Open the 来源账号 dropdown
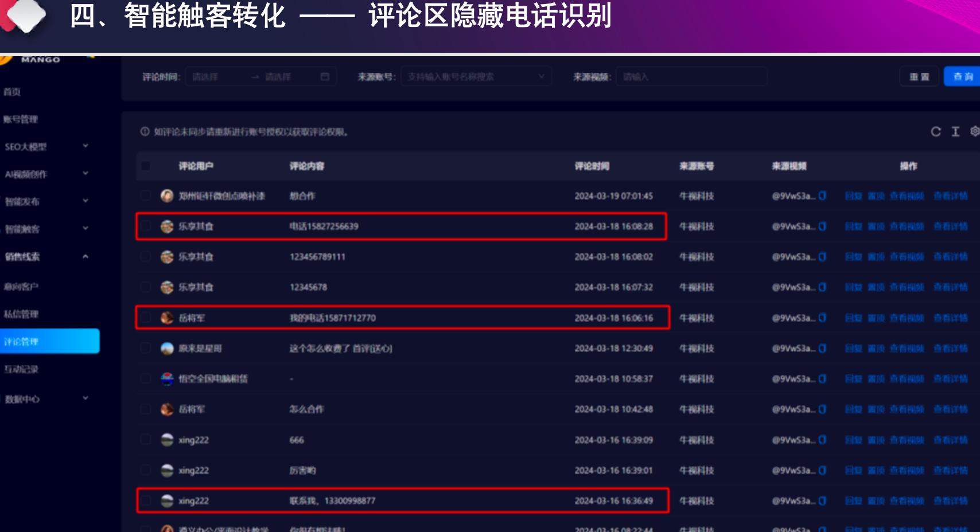This screenshot has width=980, height=532. (x=476, y=77)
